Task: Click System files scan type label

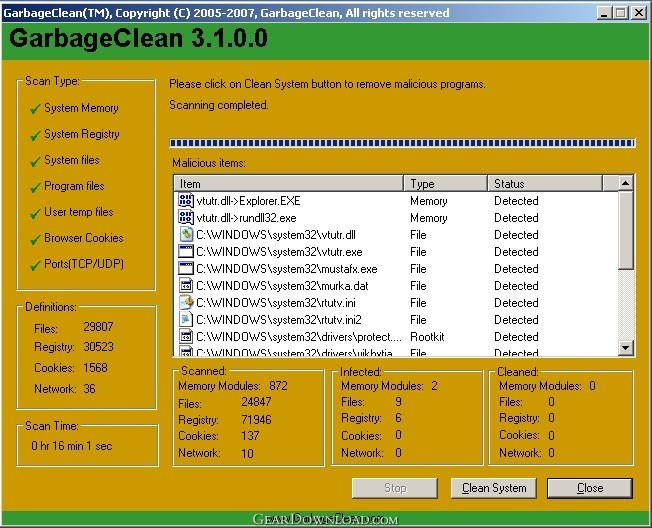Action: pos(72,160)
